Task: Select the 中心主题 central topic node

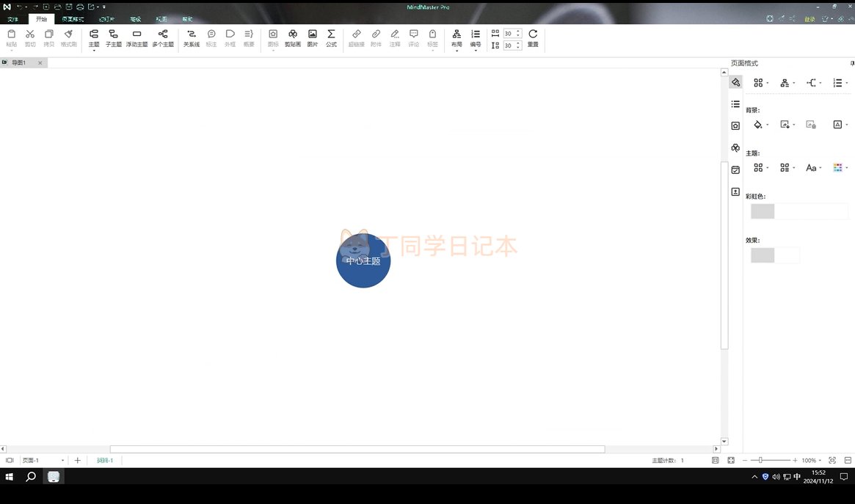Action: [363, 260]
